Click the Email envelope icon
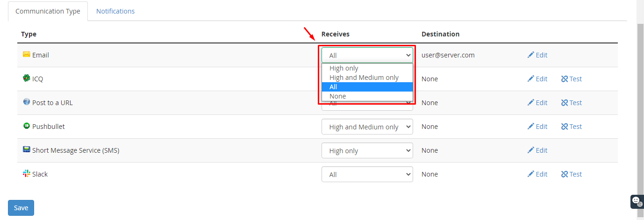The width and height of the screenshot is (644, 220). (x=27, y=55)
